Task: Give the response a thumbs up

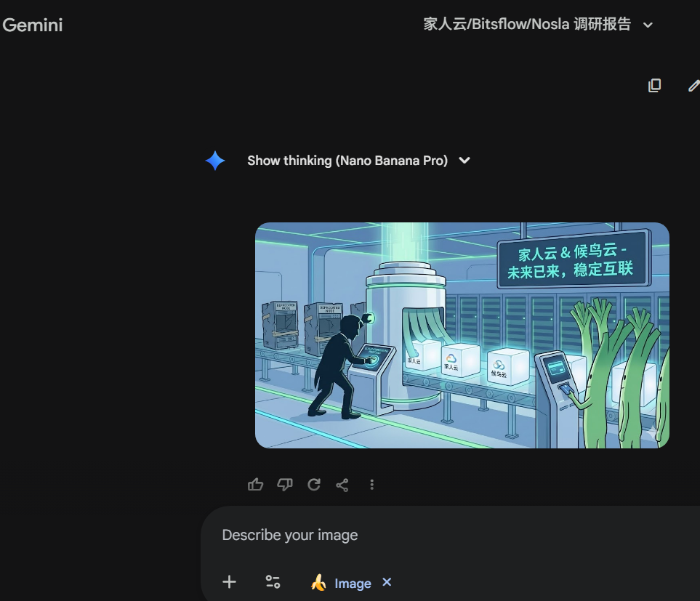Action: click(255, 485)
